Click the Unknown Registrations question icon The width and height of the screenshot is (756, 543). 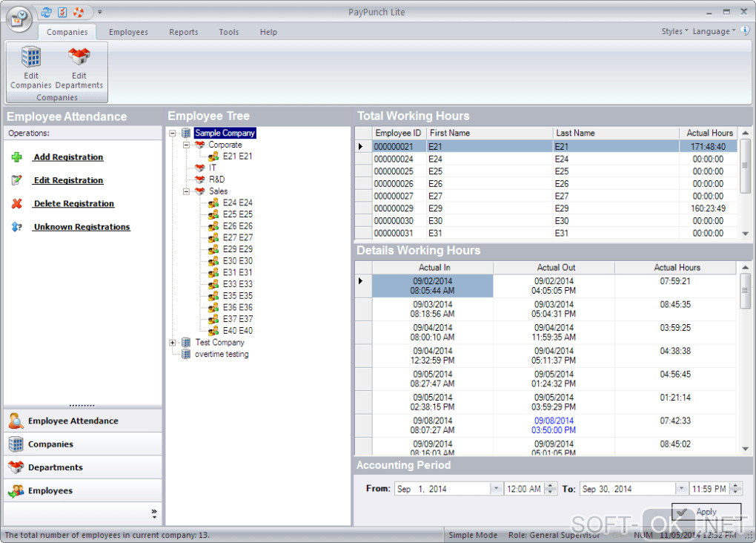[17, 227]
